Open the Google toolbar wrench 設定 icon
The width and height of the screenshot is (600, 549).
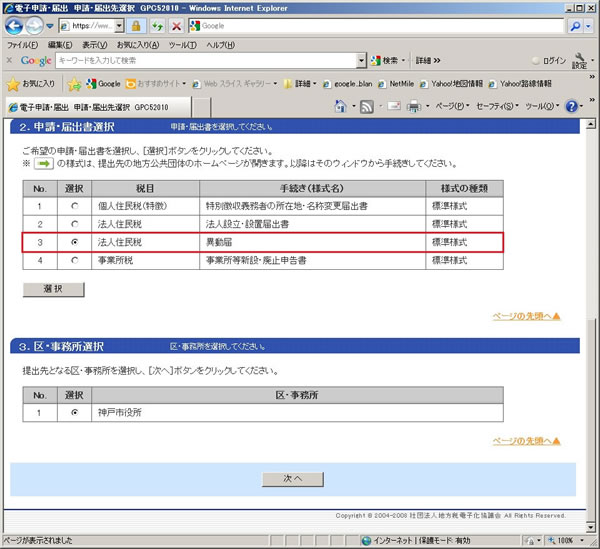[x=580, y=60]
